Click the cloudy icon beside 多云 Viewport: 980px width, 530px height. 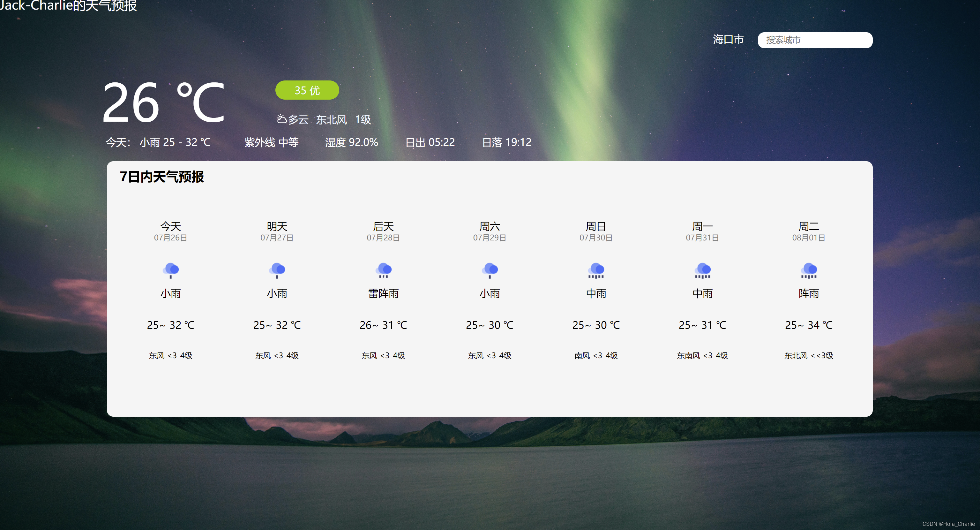coord(281,119)
